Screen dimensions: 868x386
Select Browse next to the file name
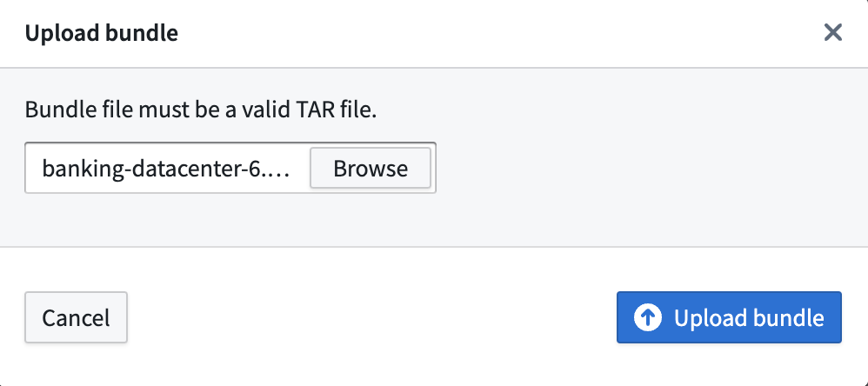click(x=371, y=168)
